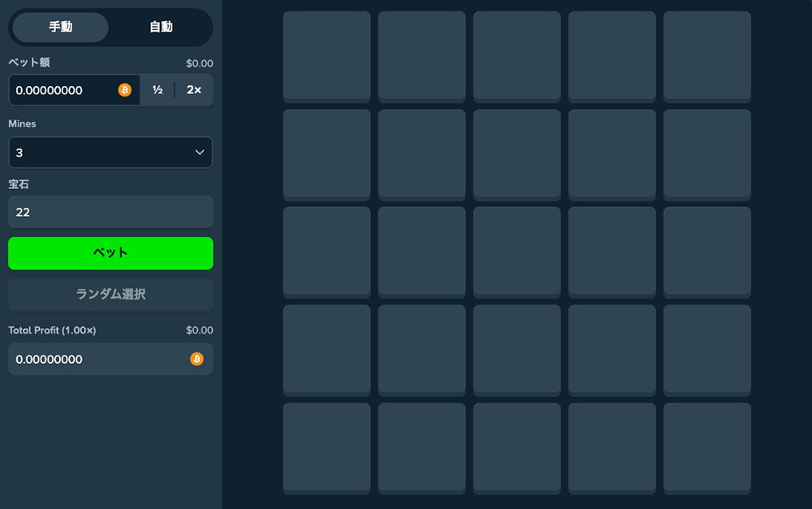
Task: Click the chevron arrow in the Mines selector
Action: 200,153
